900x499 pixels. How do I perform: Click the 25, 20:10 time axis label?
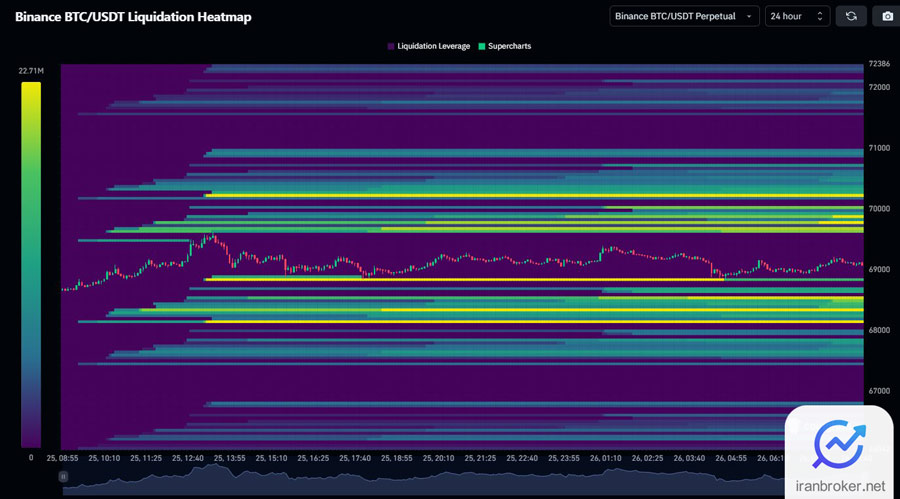439,458
